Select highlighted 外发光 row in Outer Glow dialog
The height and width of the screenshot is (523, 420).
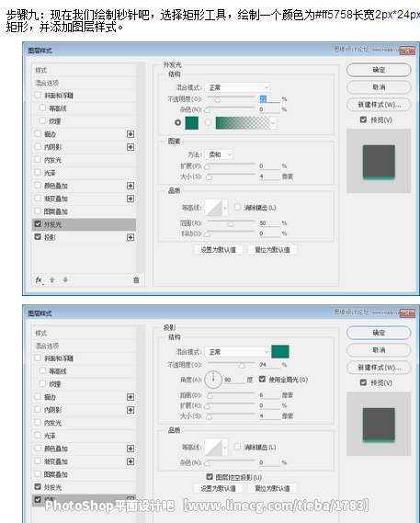84,224
